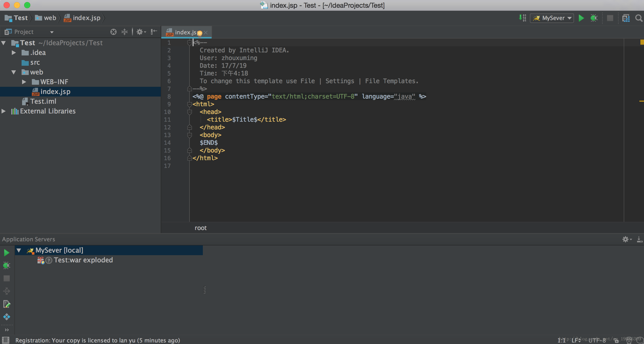Click Debug bug icon in Application Servers panel
This screenshot has width=644, height=344.
point(7,265)
